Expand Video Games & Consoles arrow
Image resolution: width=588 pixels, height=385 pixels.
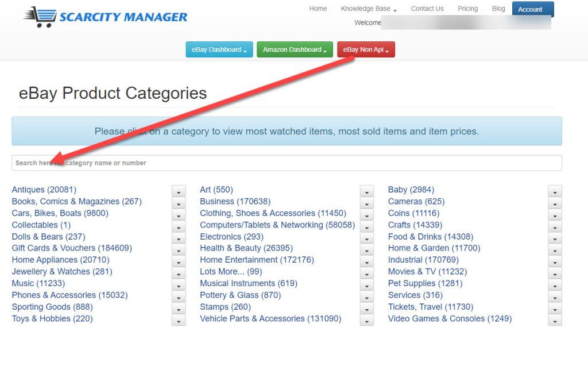click(555, 321)
